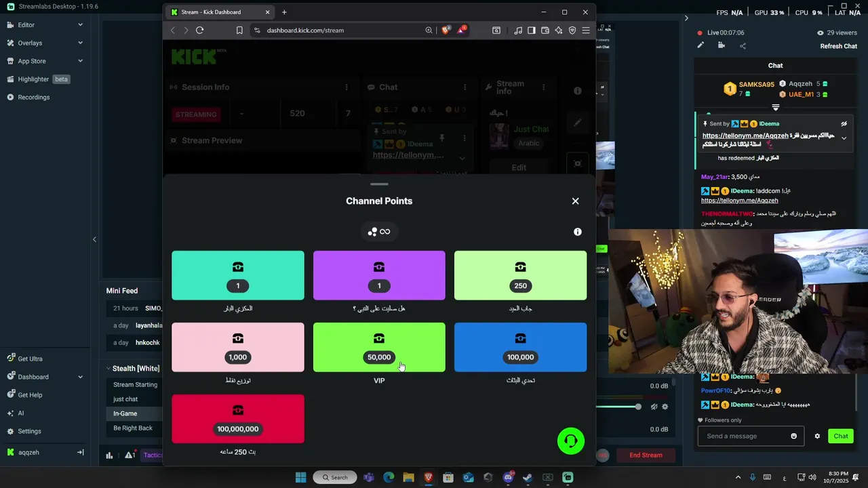Open Settings in Streamlabs sidebar

coord(45,431)
